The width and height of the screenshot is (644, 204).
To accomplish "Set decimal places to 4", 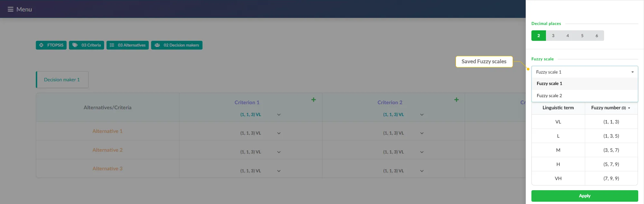I will pos(568,36).
